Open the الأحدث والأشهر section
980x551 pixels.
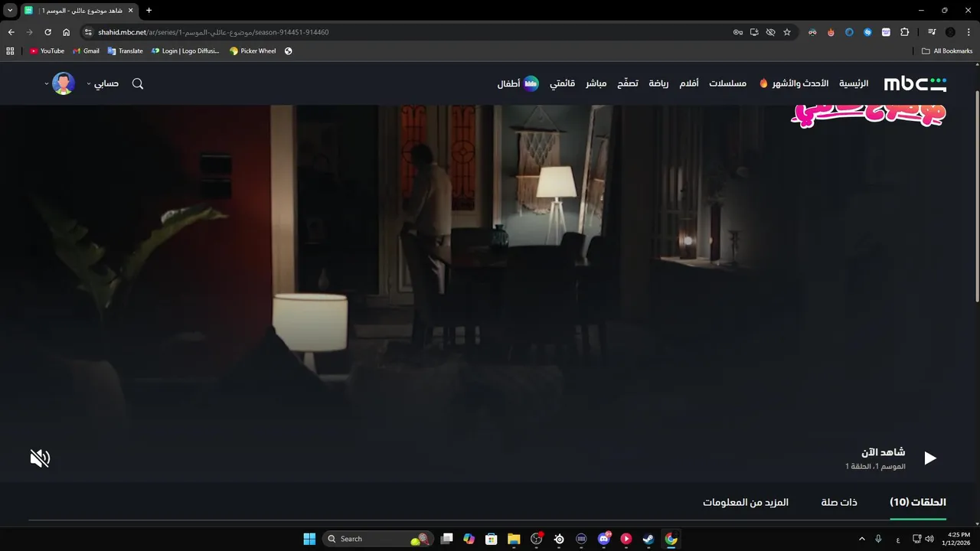click(x=794, y=83)
